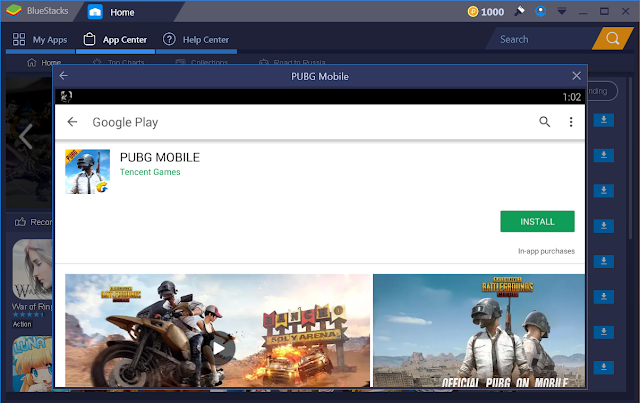This screenshot has width=640, height=403.
Task: Click the seventh download icon in right list
Action: click(x=603, y=332)
